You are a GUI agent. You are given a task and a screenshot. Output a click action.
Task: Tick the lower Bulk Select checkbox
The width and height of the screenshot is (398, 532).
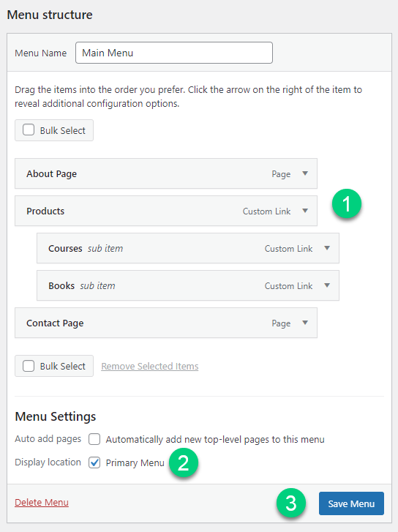(29, 366)
